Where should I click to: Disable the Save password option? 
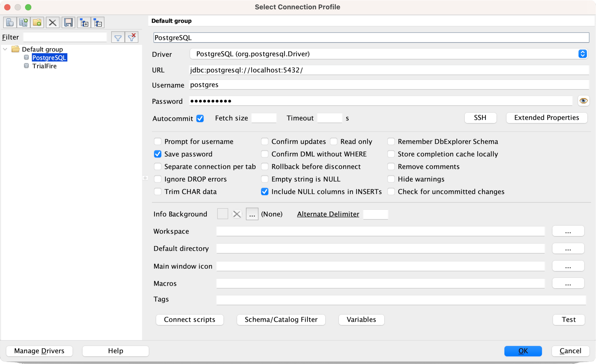(x=158, y=154)
